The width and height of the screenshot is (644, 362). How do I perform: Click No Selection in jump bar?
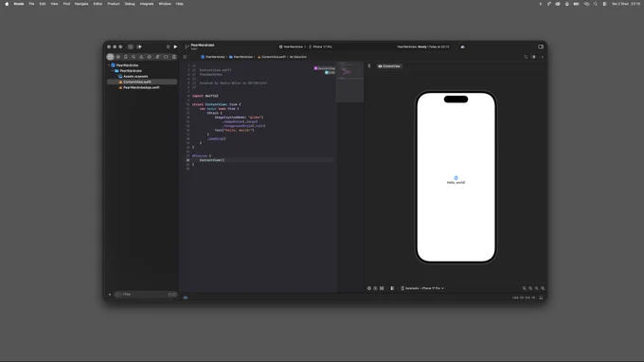pos(298,57)
